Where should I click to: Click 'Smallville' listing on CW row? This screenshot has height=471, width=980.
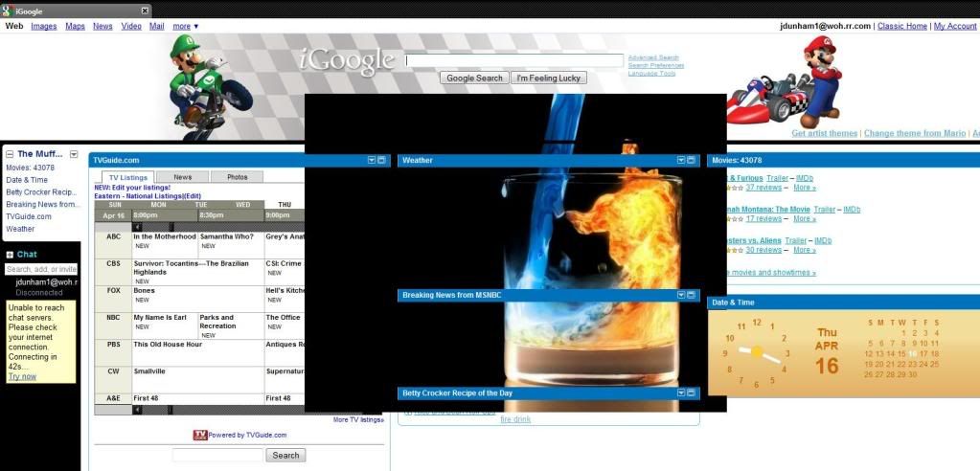pos(149,371)
